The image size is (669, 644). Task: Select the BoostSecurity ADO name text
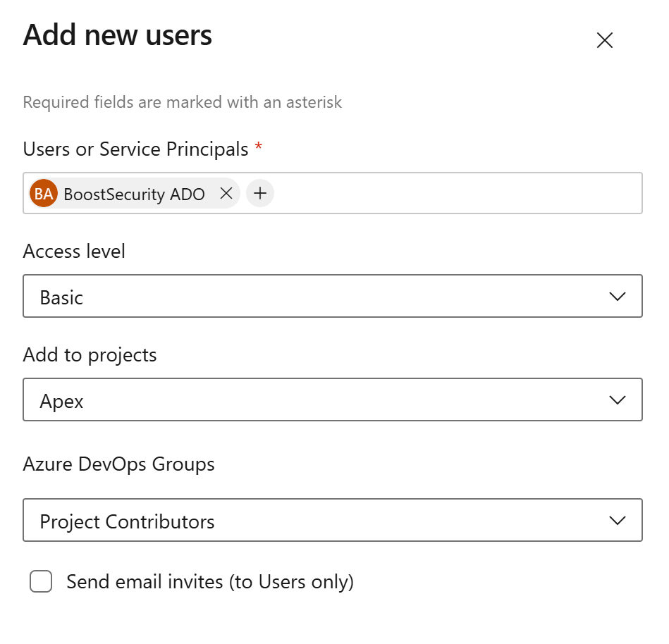134,194
